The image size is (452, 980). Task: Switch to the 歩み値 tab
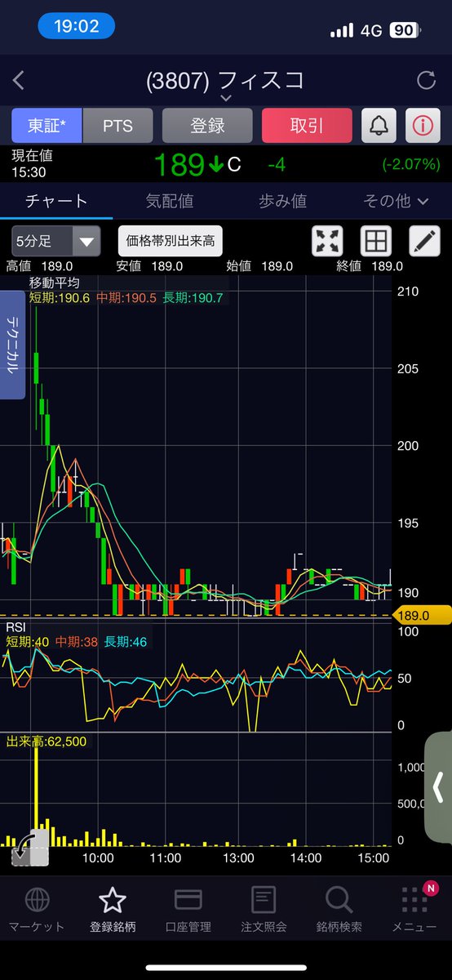(x=282, y=200)
